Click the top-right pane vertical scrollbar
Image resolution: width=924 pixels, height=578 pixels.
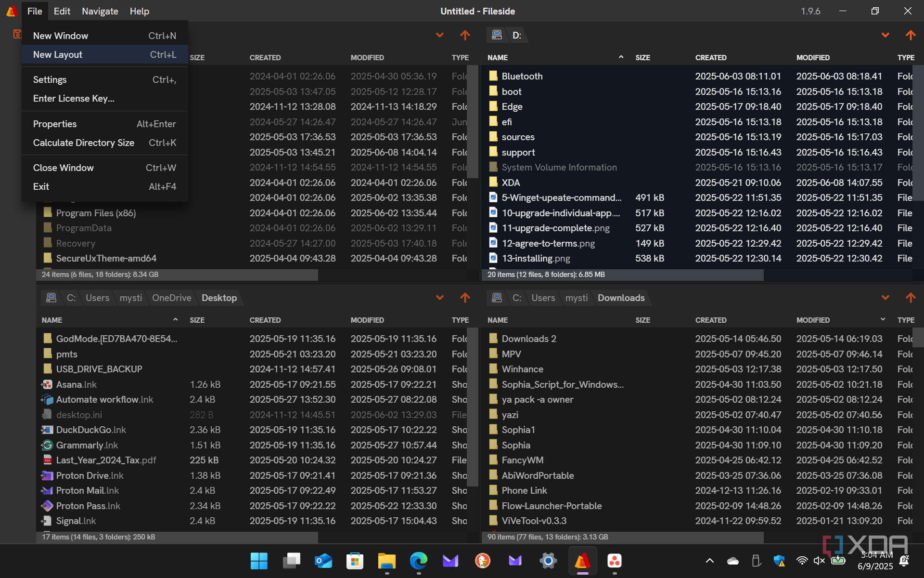tap(919, 132)
